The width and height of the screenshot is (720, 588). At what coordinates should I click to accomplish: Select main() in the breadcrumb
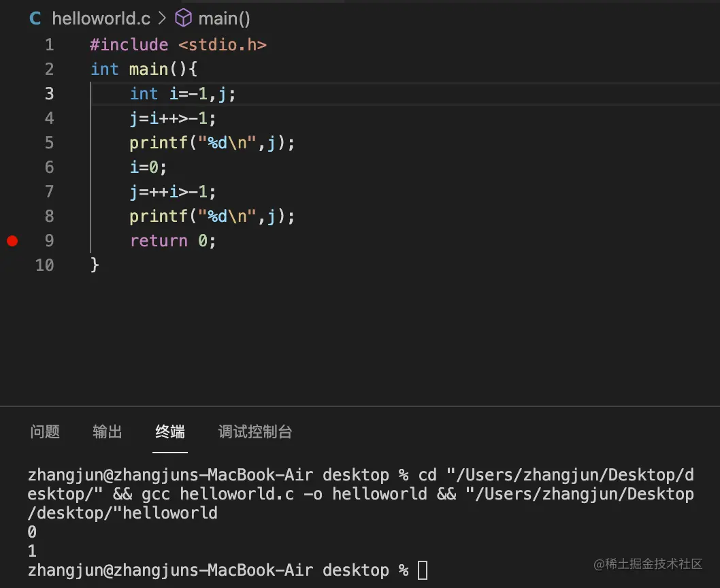coord(224,18)
